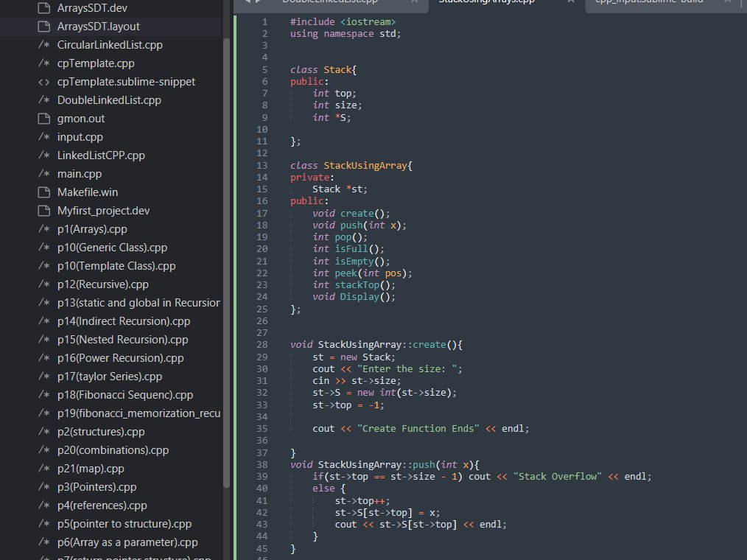Open cpTemplate.cpp from the sidebar
This screenshot has width=747, height=560.
[96, 63]
